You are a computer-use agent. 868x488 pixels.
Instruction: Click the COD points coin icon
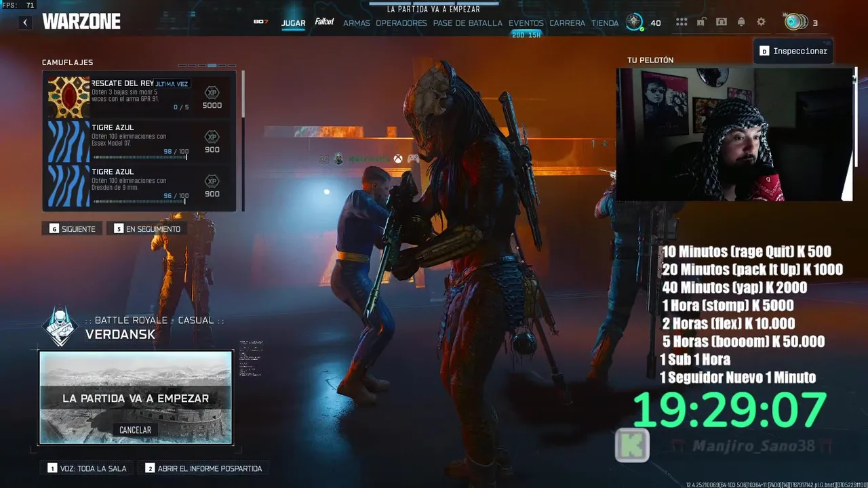[795, 22]
